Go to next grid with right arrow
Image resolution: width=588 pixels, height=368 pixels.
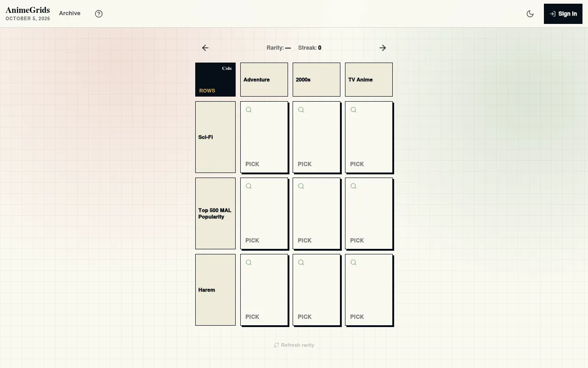[x=383, y=48]
